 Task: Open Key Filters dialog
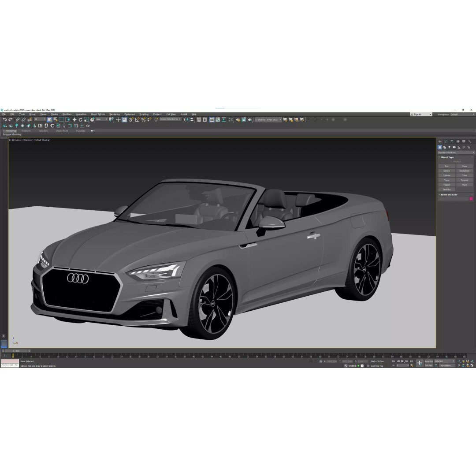pyautogui.click(x=447, y=365)
